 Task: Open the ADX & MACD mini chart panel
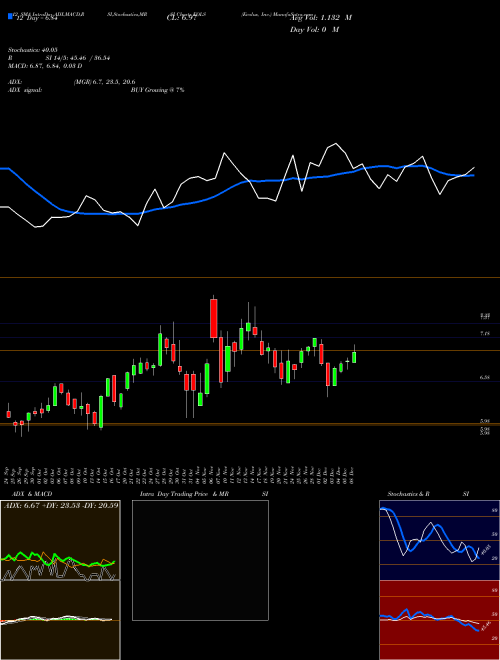click(60, 540)
